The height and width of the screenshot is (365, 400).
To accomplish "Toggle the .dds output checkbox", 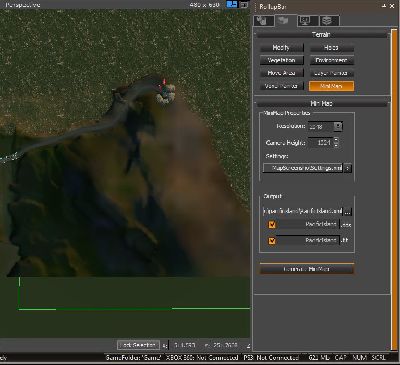I will 272,224.
